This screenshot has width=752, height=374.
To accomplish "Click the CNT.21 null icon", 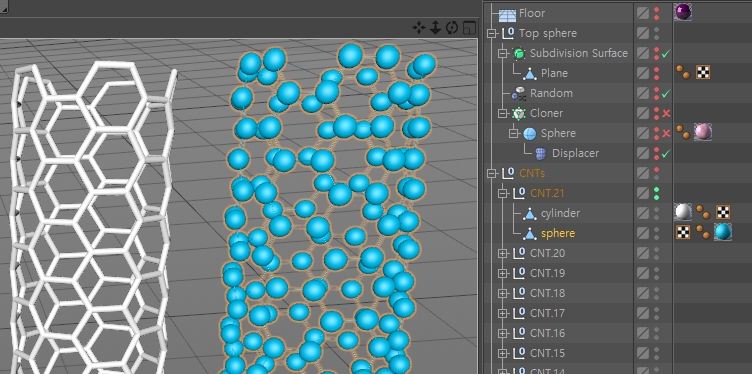I will (x=519, y=193).
